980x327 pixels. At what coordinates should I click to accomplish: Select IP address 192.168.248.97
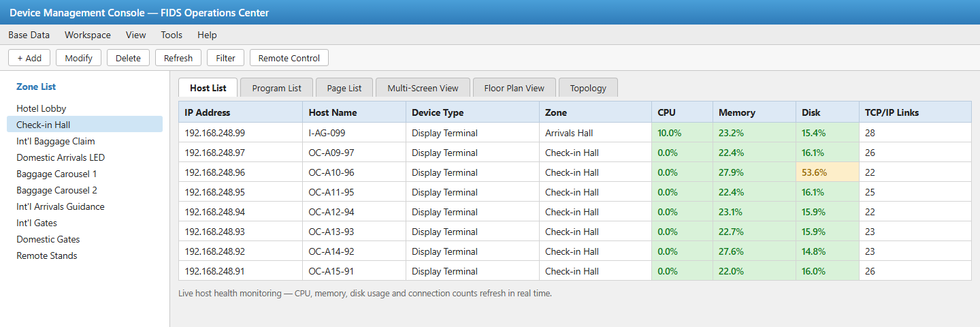pyautogui.click(x=241, y=153)
